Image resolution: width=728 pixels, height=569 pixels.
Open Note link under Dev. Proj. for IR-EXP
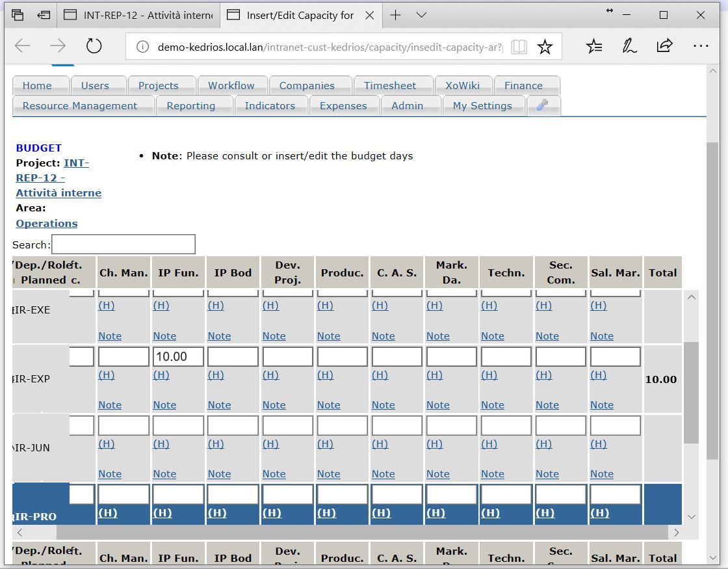274,405
